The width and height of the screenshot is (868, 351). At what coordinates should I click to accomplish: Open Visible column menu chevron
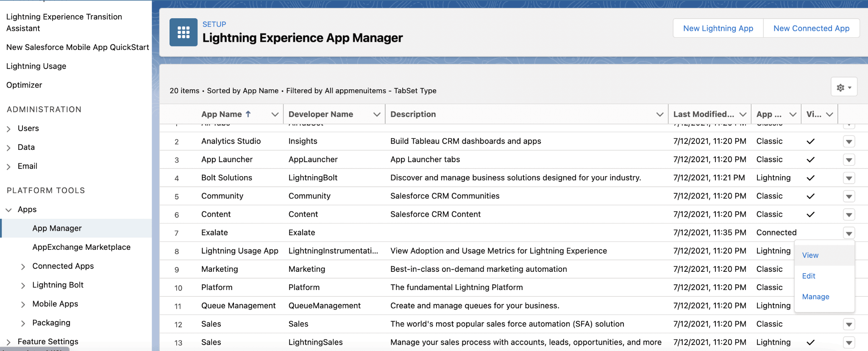pos(830,114)
